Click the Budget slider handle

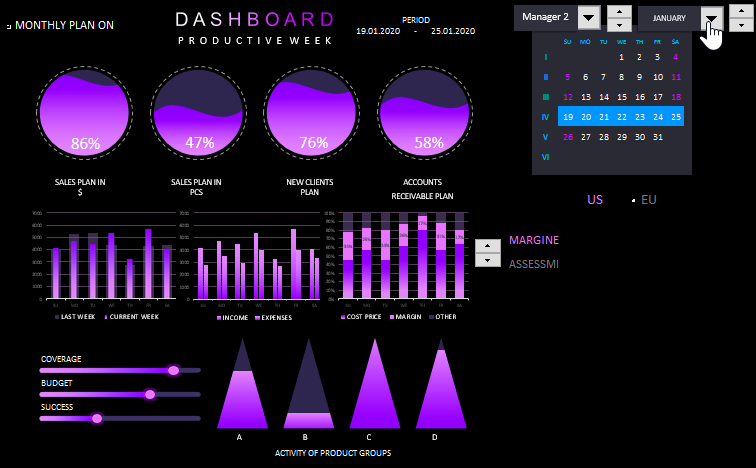(150, 394)
